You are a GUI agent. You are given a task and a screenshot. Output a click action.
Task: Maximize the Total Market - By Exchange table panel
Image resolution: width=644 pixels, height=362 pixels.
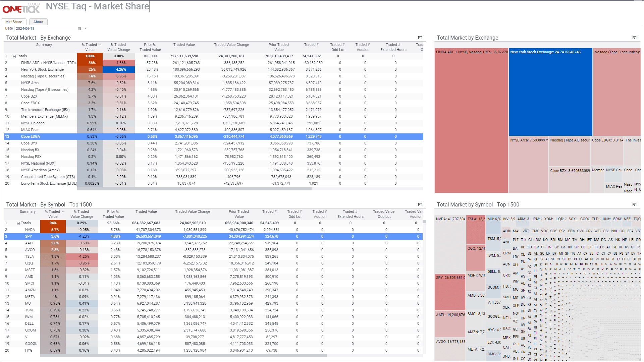(x=420, y=38)
